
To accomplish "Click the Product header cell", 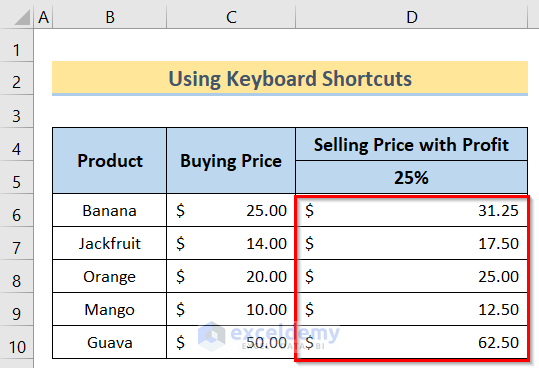I will point(110,160).
